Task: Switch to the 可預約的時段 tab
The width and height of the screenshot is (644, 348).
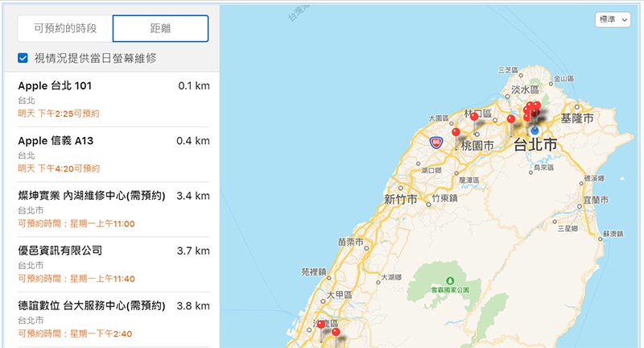Action: point(65,28)
